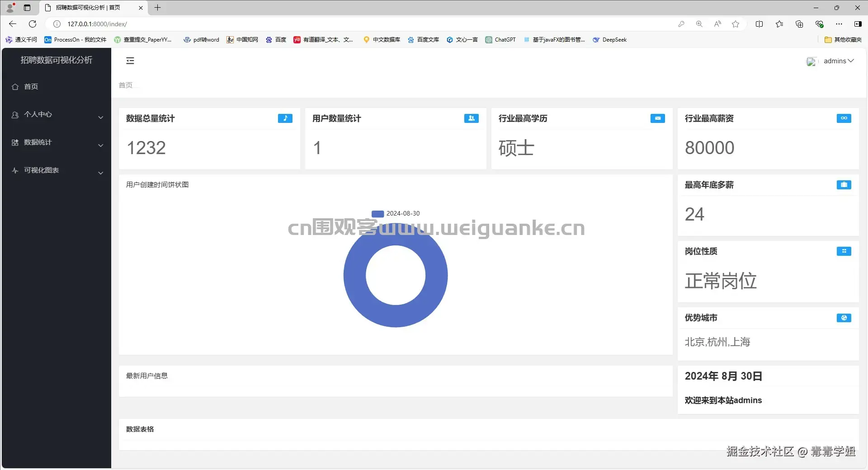The width and height of the screenshot is (868, 470).
Task: Click the 正常岗位 value text
Action: pyautogui.click(x=721, y=281)
